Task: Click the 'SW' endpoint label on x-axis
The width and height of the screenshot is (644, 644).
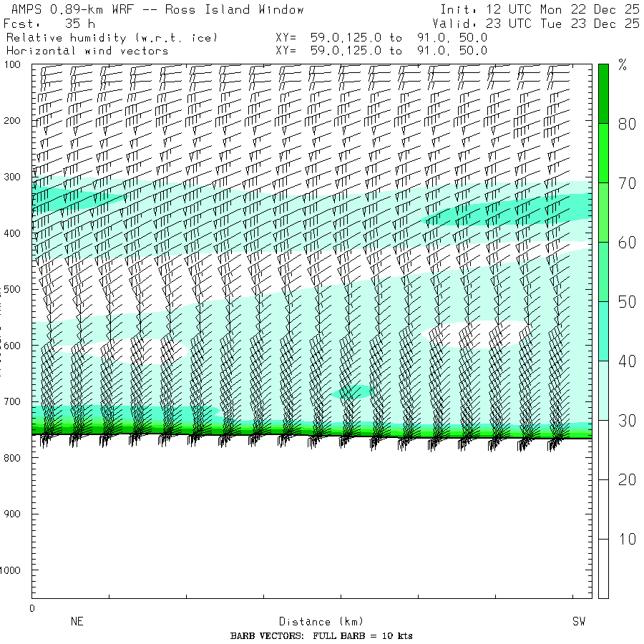Action: point(578,622)
